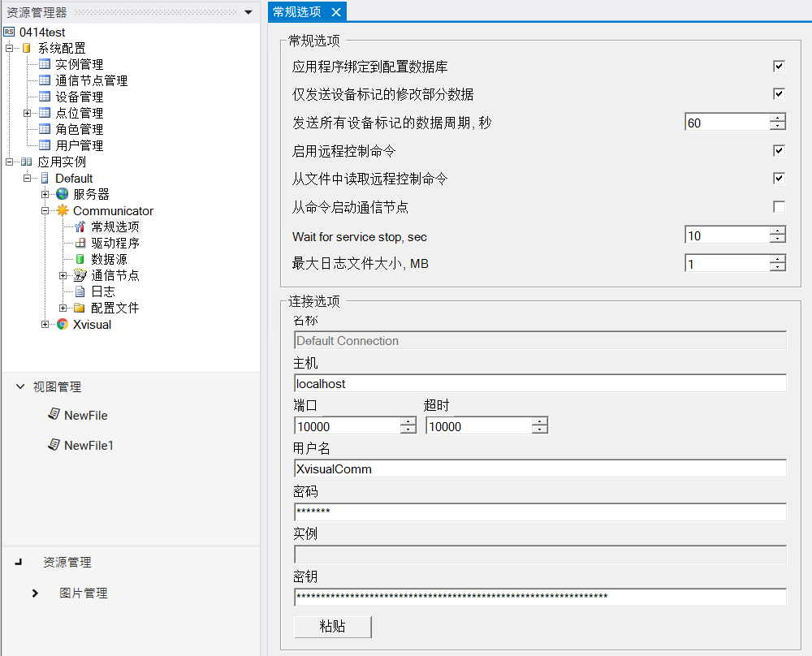This screenshot has width=812, height=656.
Task: Click the 服务器 globe icon
Action: point(63,194)
